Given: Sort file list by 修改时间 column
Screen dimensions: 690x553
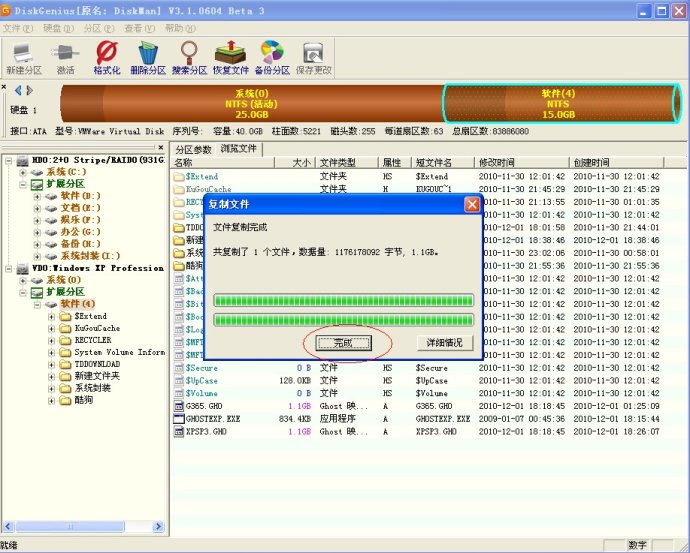Looking at the screenshot, I should [522, 163].
